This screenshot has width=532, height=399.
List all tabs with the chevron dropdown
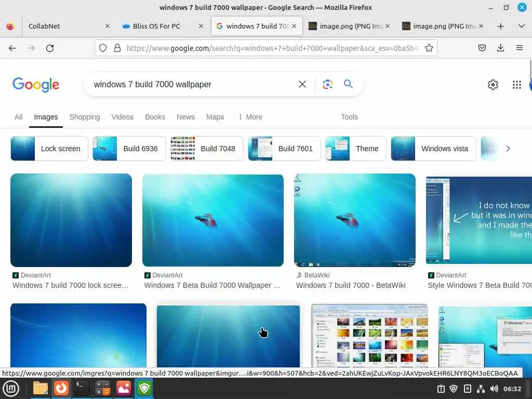click(522, 26)
